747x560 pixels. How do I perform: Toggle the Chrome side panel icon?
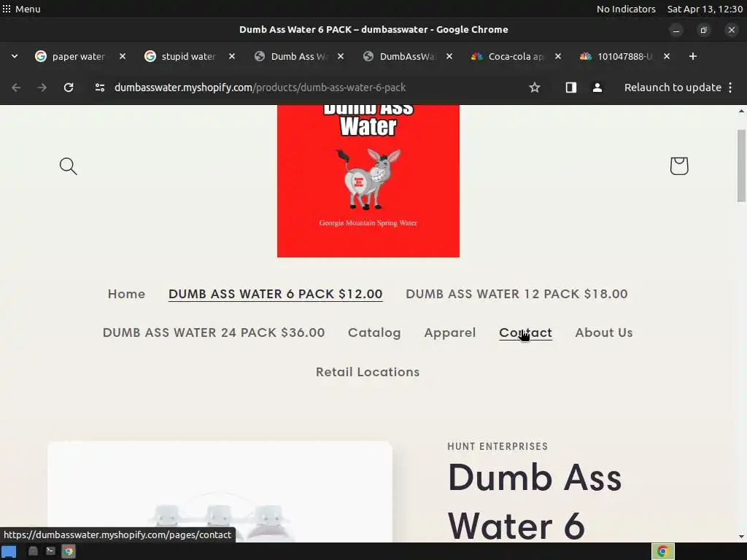[x=570, y=87]
